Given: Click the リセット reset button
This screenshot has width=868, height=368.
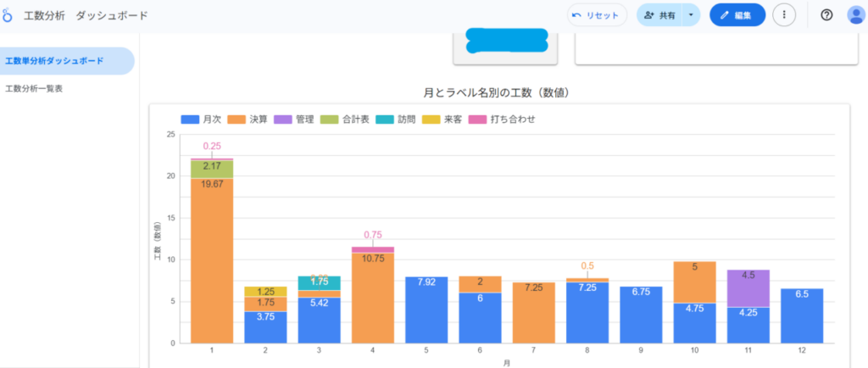Looking at the screenshot, I should point(598,15).
